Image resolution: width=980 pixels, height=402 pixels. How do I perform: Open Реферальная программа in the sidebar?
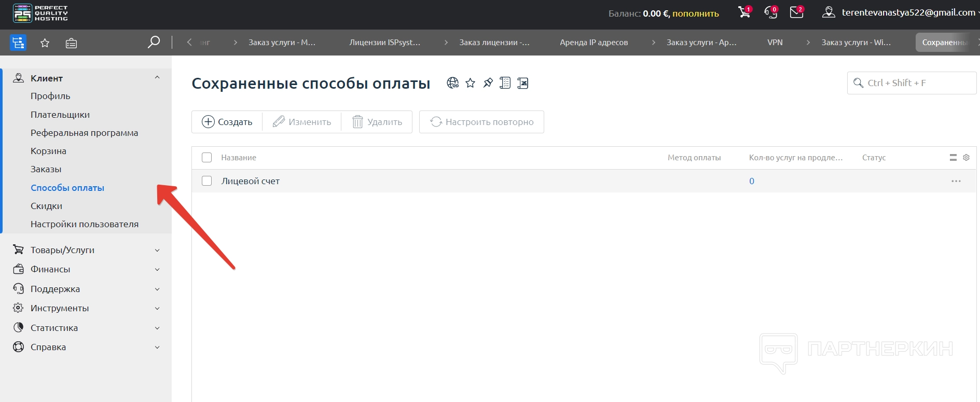(x=85, y=133)
